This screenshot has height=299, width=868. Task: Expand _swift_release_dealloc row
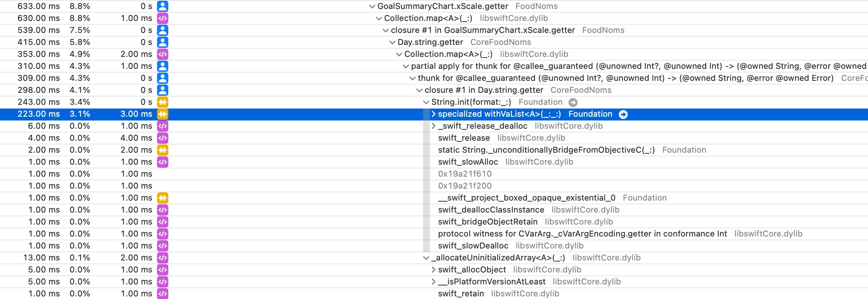click(433, 126)
